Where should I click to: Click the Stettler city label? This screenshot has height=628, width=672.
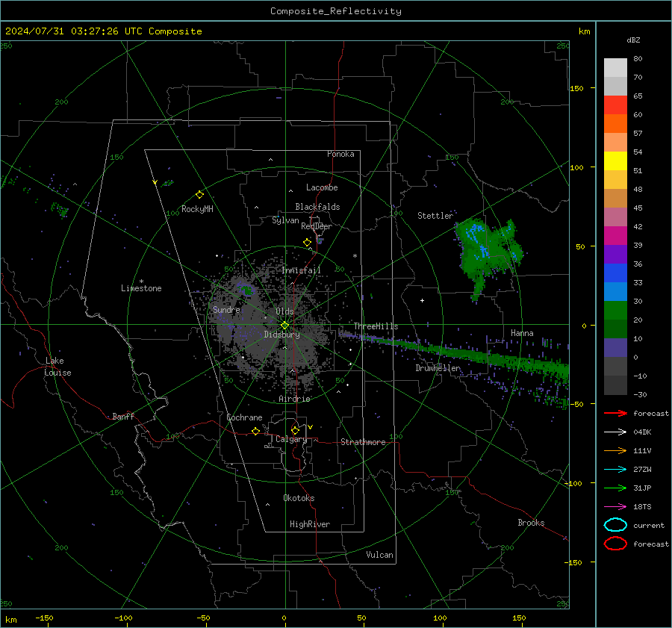coord(435,216)
